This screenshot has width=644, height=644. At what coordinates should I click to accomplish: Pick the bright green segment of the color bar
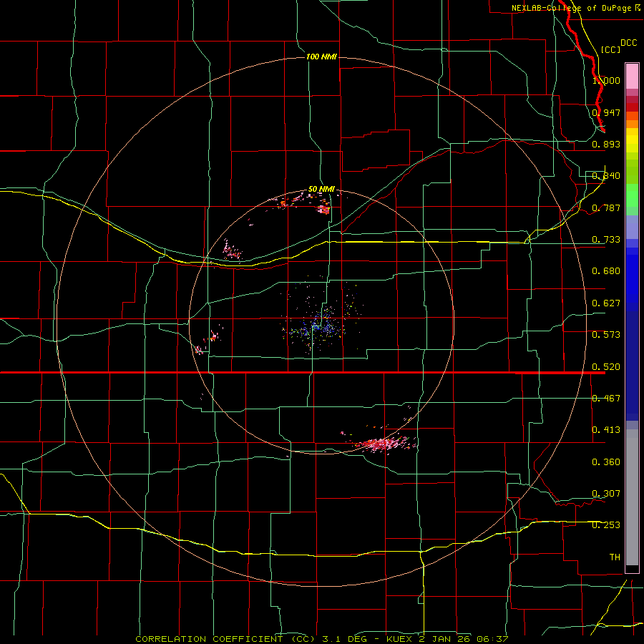click(632, 195)
